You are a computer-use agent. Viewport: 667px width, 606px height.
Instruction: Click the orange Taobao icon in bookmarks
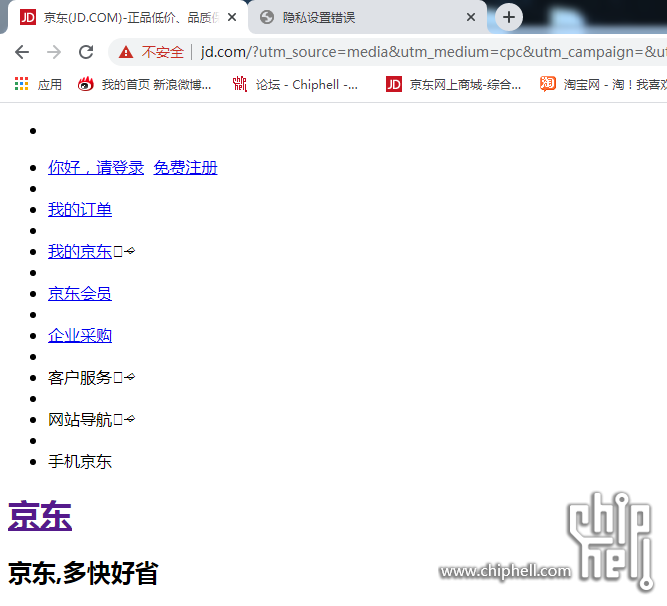tap(548, 84)
